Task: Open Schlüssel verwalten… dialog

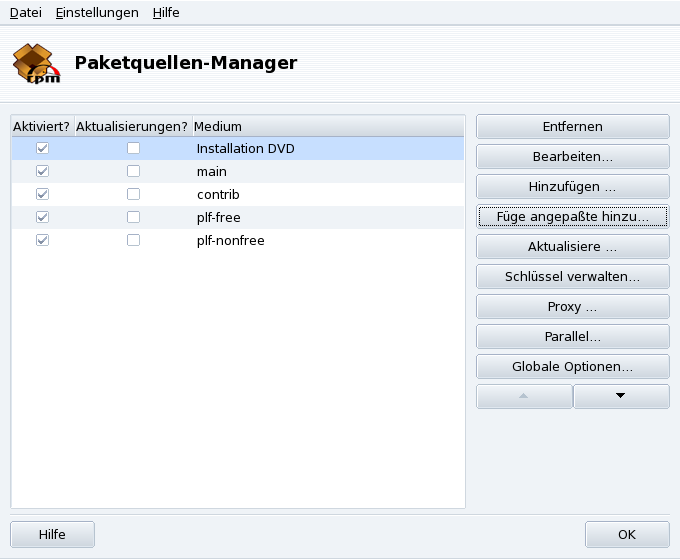Action: click(x=572, y=276)
